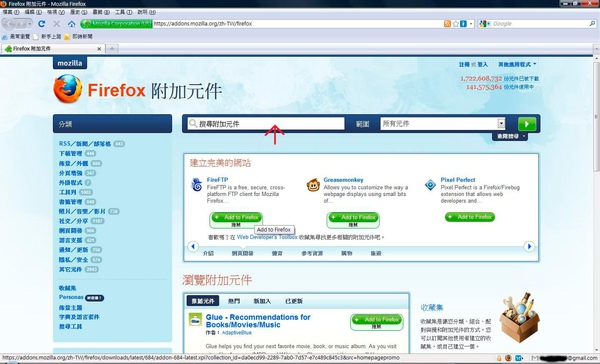Image resolution: width=600 pixels, height=364 pixels.
Task: Open the Web Developer's Toolbox link
Action: pos(267,237)
